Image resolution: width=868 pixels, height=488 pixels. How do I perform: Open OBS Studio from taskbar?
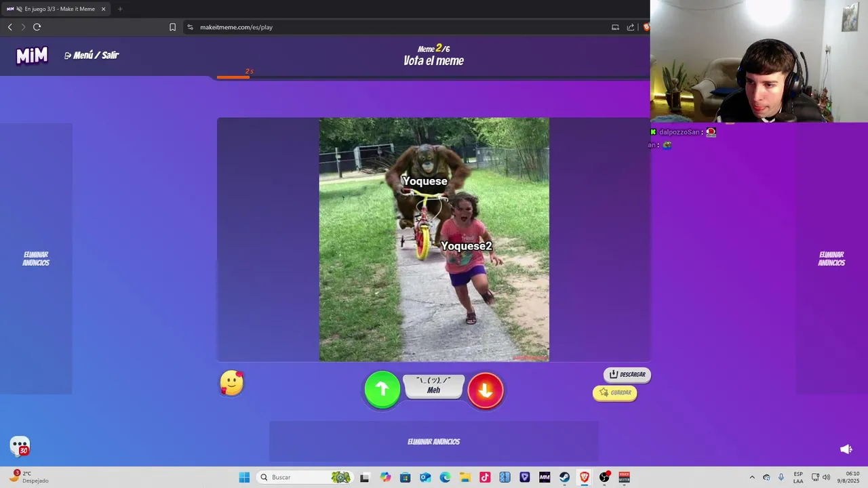(x=604, y=477)
